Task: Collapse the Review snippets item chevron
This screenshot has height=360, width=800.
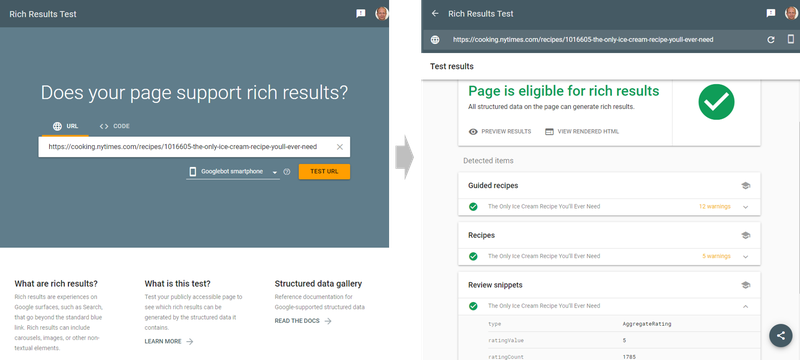Action: coord(745,306)
